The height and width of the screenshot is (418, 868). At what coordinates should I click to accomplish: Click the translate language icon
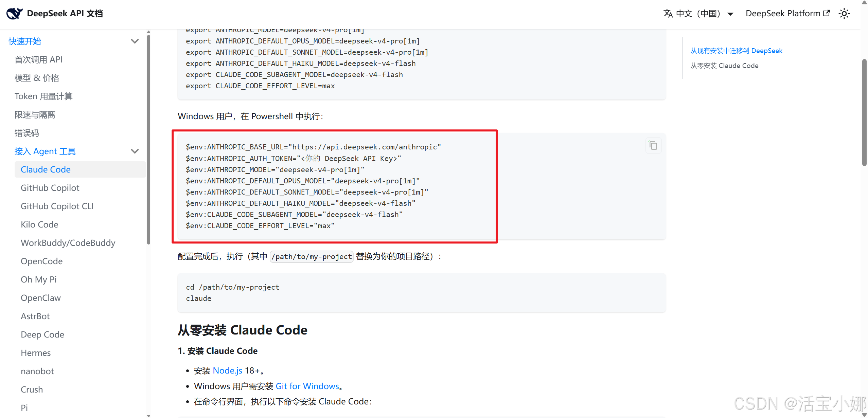tap(668, 13)
